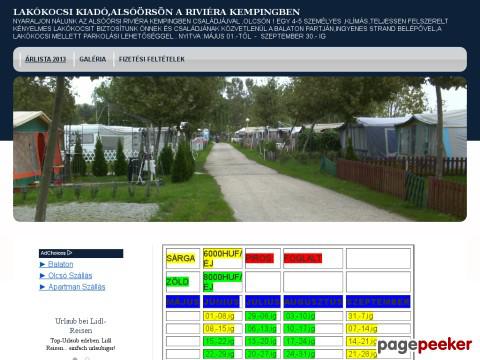
Task: Click the pagepeeker watermark logo
Action: click(424, 345)
